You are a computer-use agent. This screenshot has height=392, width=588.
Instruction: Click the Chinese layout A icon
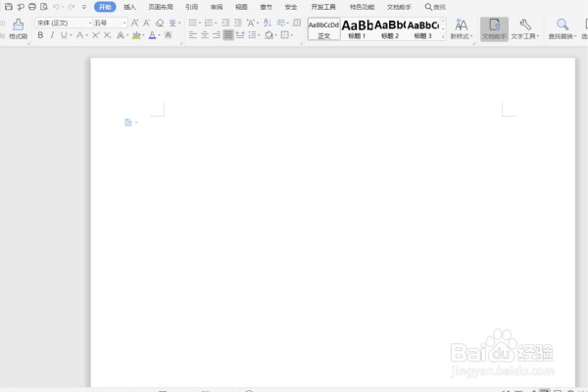click(251, 23)
